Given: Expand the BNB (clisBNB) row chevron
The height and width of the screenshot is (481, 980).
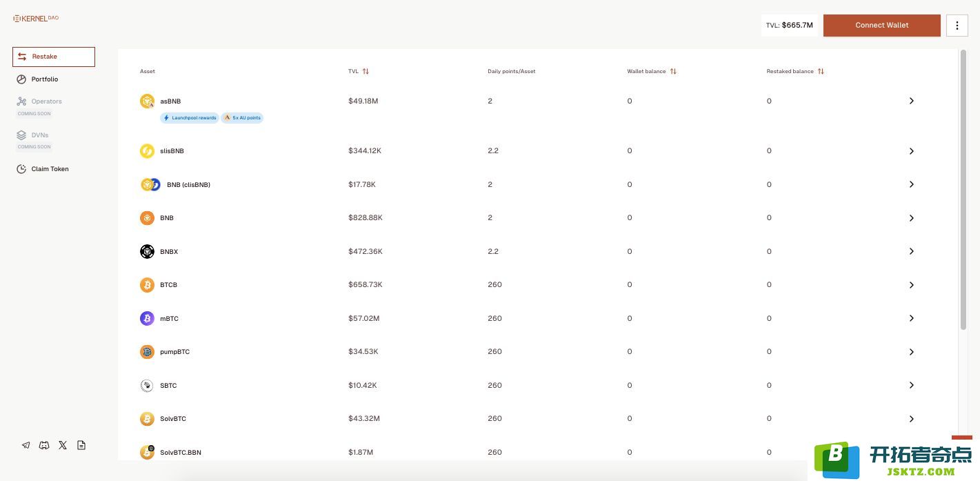Looking at the screenshot, I should coord(911,184).
